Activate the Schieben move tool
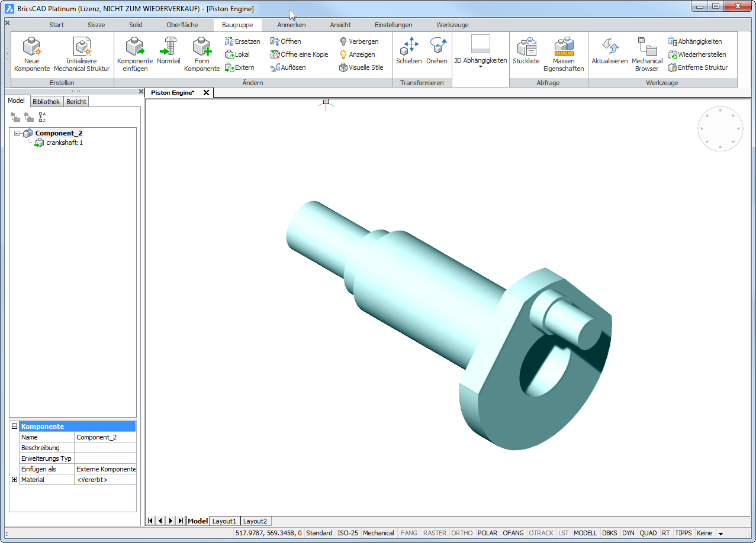Screen dimensions: 756x543 tap(408, 47)
